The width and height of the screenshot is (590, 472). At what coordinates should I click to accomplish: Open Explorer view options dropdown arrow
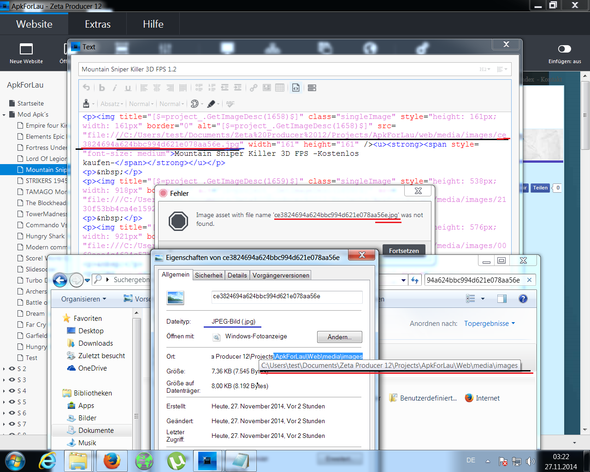click(483, 299)
